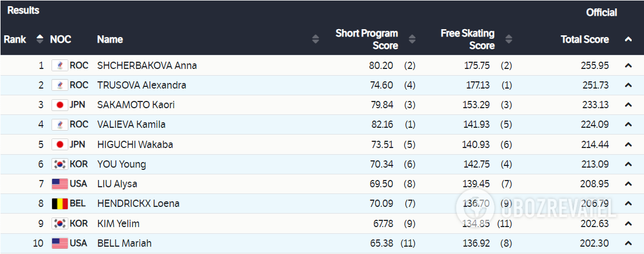Click Name column sort arrows icon
This screenshot has height=254, width=644.
coord(315,39)
